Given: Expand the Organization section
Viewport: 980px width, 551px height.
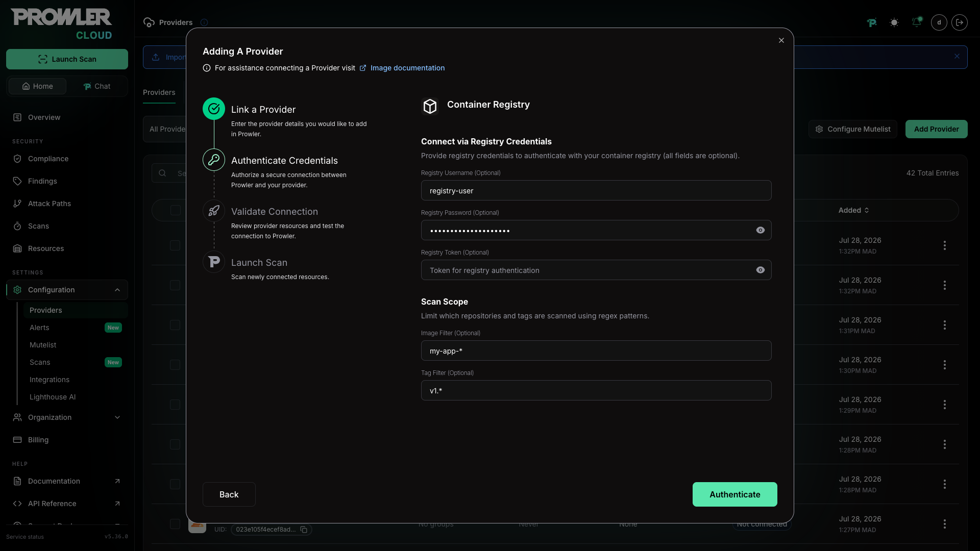Looking at the screenshot, I should 67,417.
